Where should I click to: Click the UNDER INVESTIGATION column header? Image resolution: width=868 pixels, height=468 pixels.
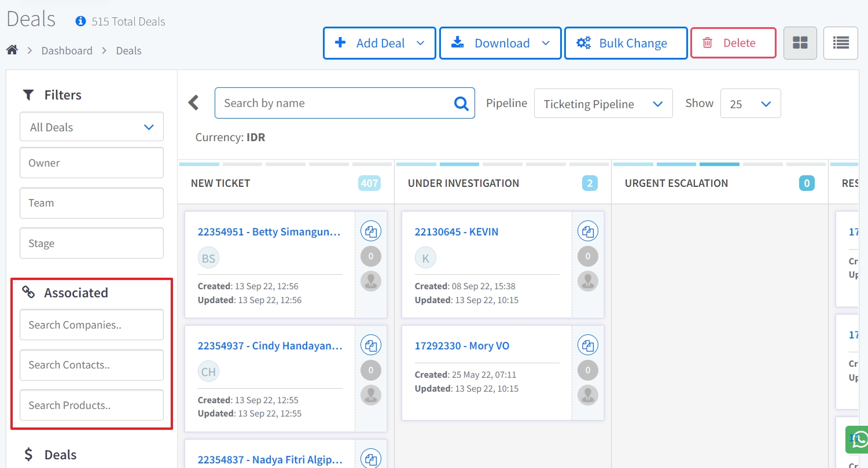coord(464,183)
